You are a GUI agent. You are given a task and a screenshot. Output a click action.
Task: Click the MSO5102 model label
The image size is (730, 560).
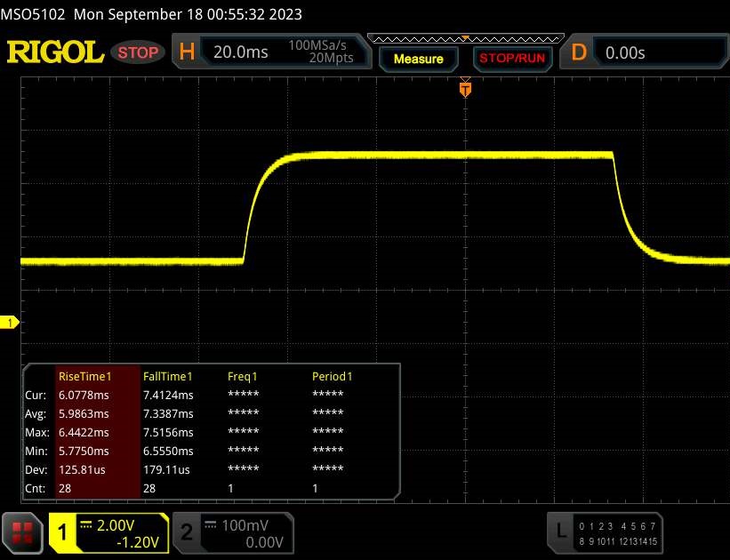(x=33, y=14)
